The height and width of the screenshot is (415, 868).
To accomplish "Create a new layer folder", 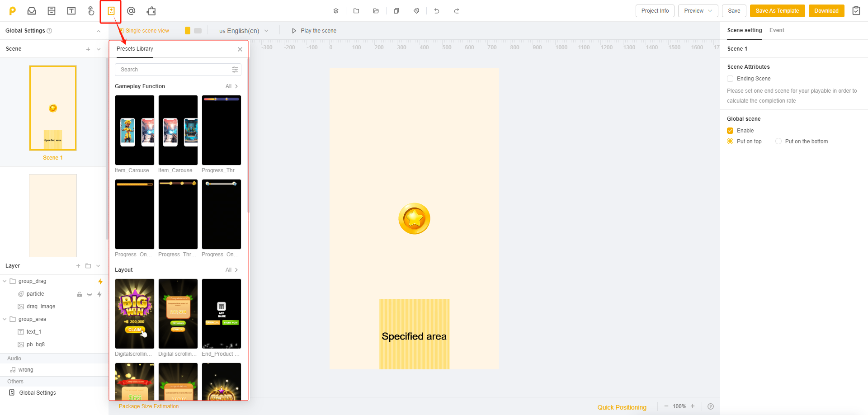I will pos(88,266).
